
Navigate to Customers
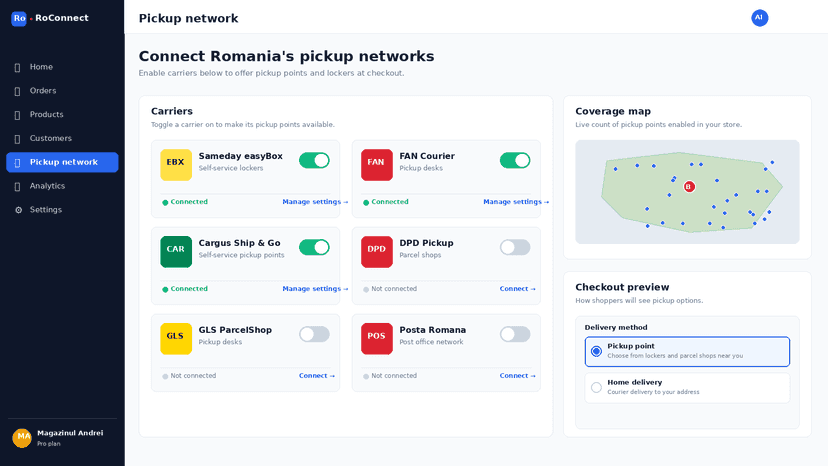point(62,138)
